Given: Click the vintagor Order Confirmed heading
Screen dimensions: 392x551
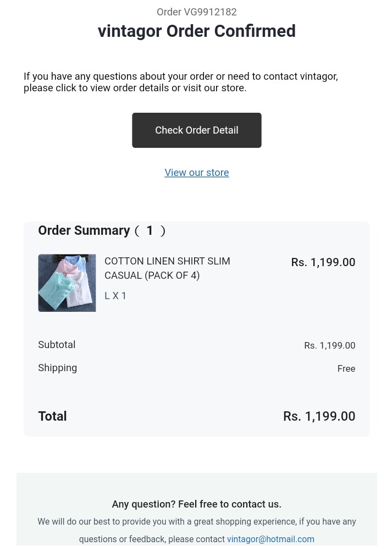Looking at the screenshot, I should coord(196,31).
